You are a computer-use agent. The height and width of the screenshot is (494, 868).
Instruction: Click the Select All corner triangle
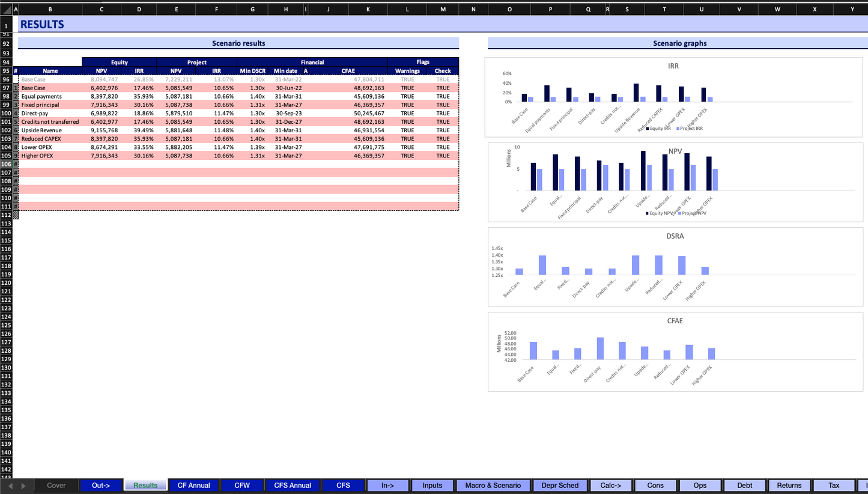6,9
